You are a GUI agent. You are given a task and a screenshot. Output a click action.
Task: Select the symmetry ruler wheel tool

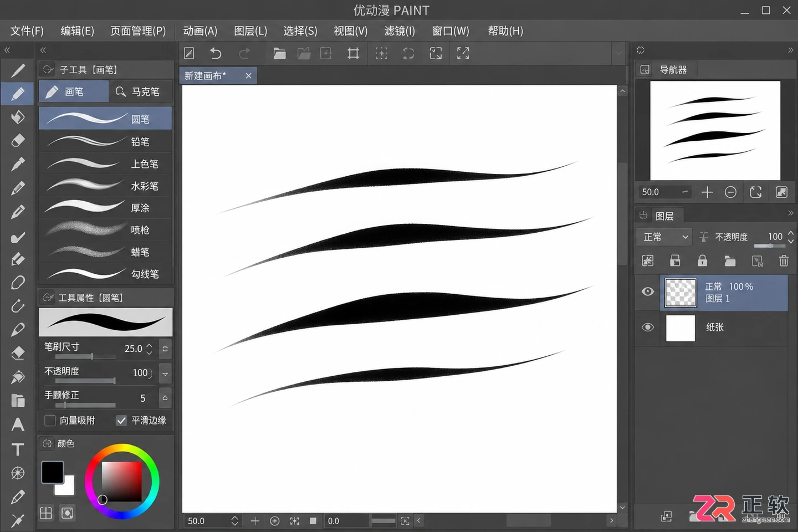click(18, 473)
